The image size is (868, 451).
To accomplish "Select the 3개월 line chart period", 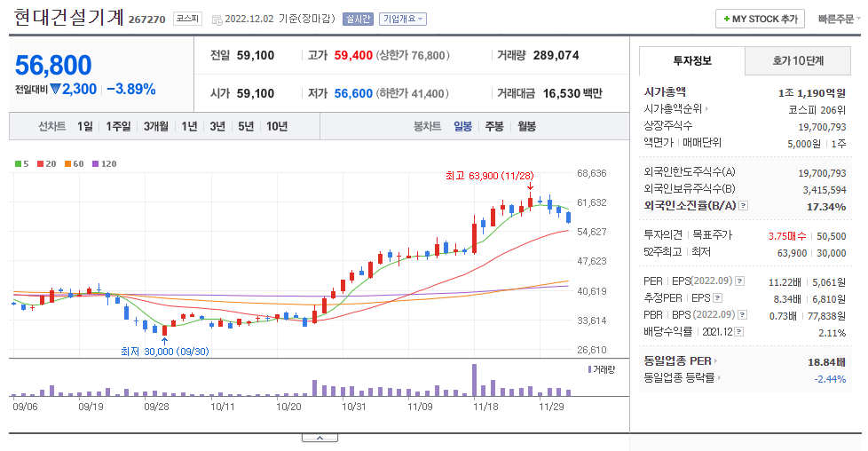I will point(156,126).
